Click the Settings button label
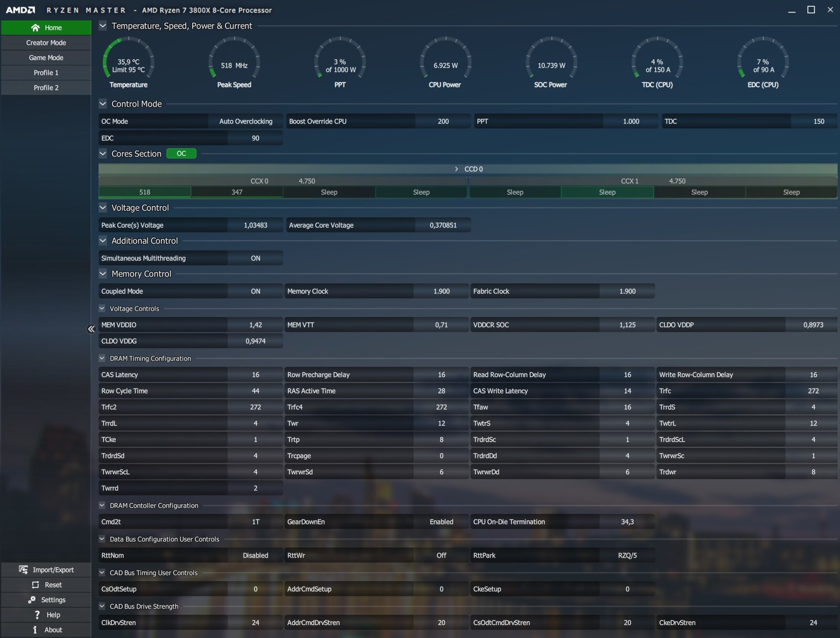840x638 pixels. pyautogui.click(x=53, y=600)
